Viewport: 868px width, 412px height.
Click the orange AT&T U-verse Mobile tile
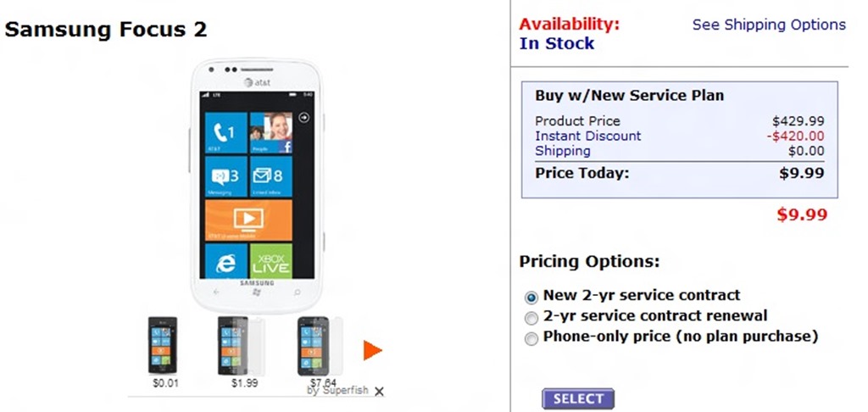click(x=248, y=219)
